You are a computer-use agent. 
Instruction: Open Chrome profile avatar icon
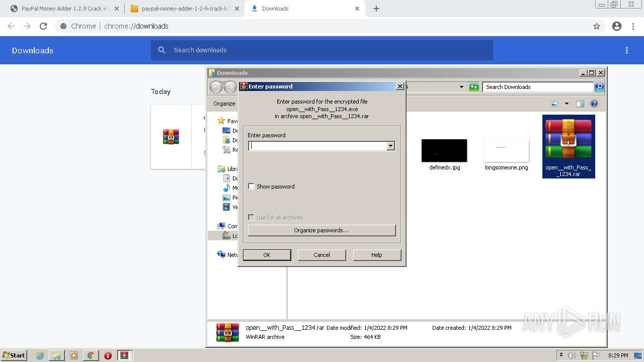pyautogui.click(x=617, y=26)
